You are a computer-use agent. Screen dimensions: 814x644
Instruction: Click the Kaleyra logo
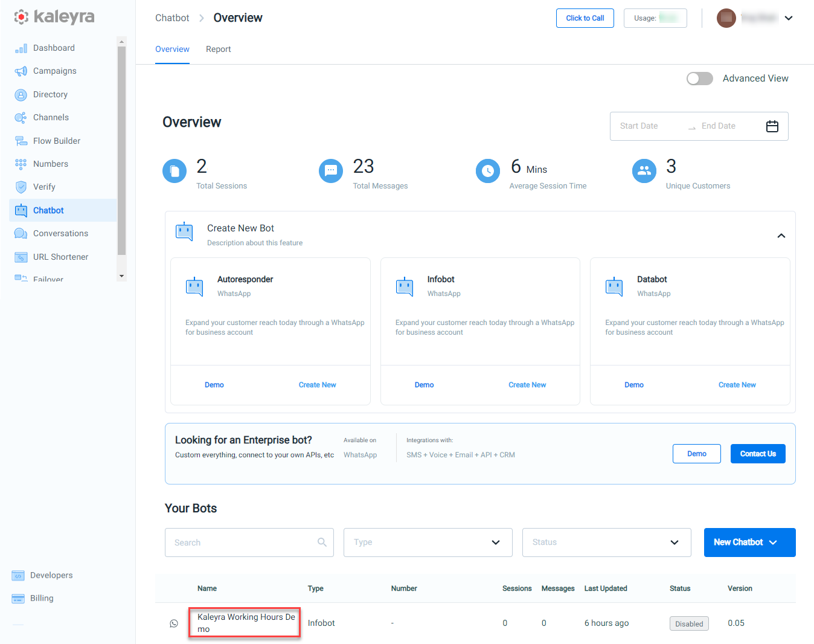[54, 17]
